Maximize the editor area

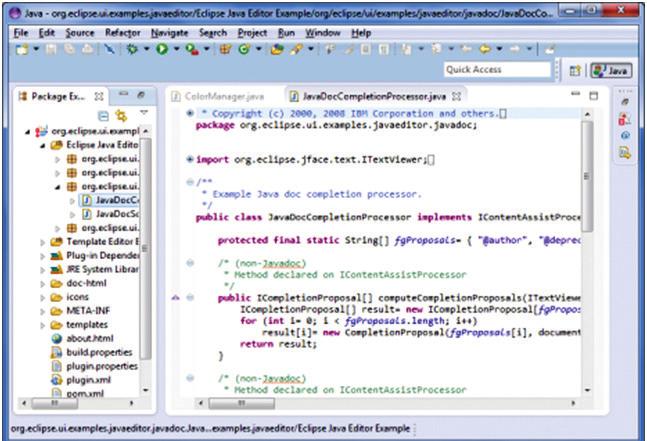click(593, 96)
